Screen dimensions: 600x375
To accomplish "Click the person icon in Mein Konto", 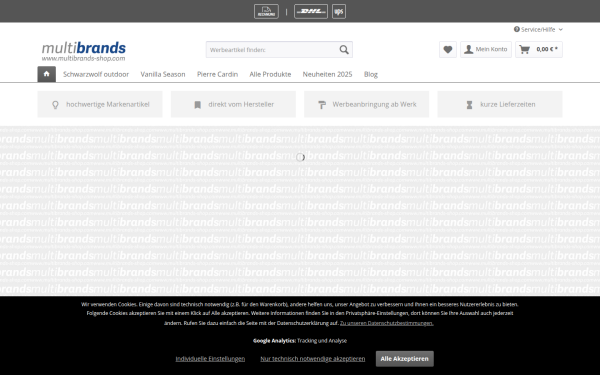I will 468,49.
